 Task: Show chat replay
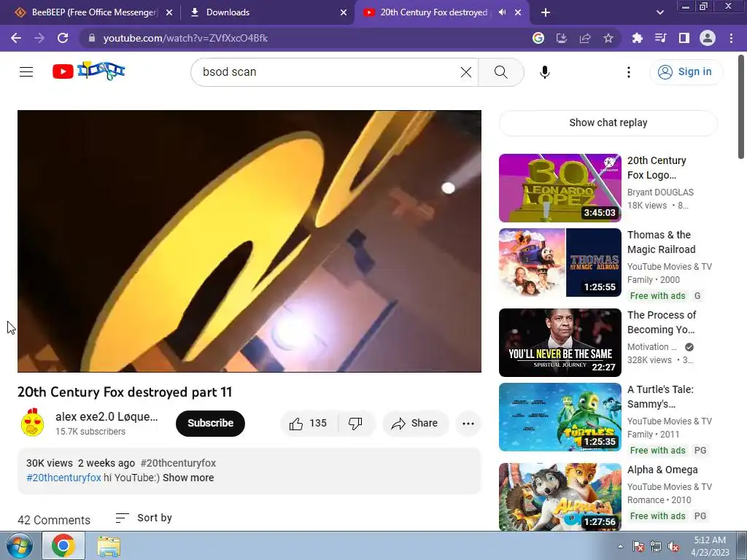pyautogui.click(x=608, y=122)
